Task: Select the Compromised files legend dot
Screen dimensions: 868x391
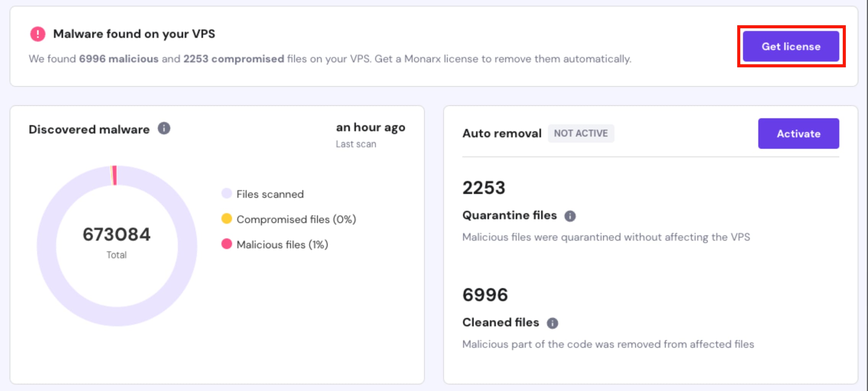Action: pos(226,219)
